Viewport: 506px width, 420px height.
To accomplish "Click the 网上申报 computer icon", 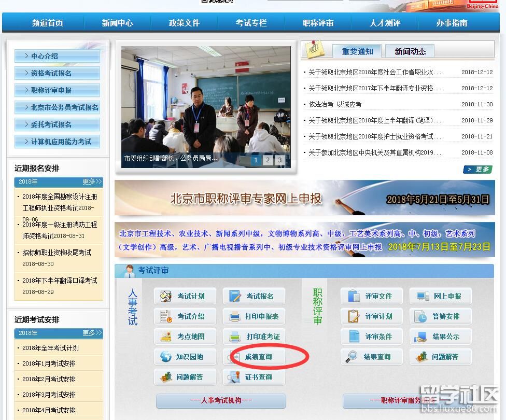I will (422, 296).
